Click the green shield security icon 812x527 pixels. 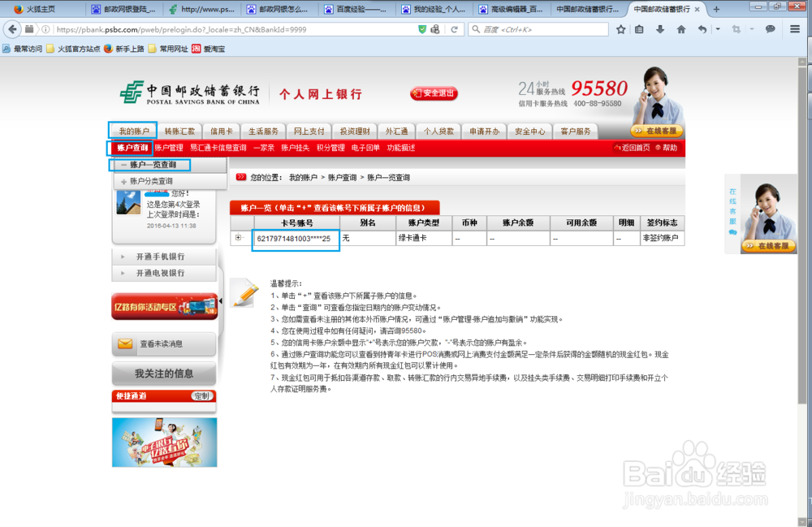422,29
